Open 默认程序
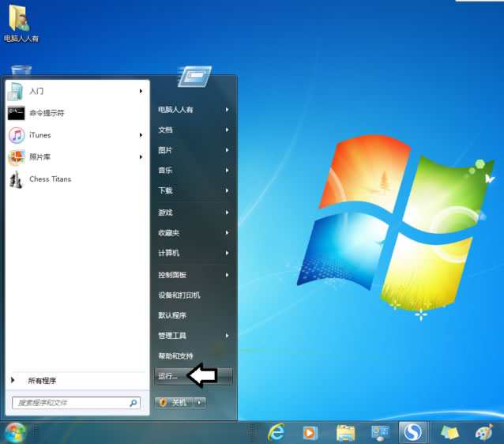 click(194, 315)
